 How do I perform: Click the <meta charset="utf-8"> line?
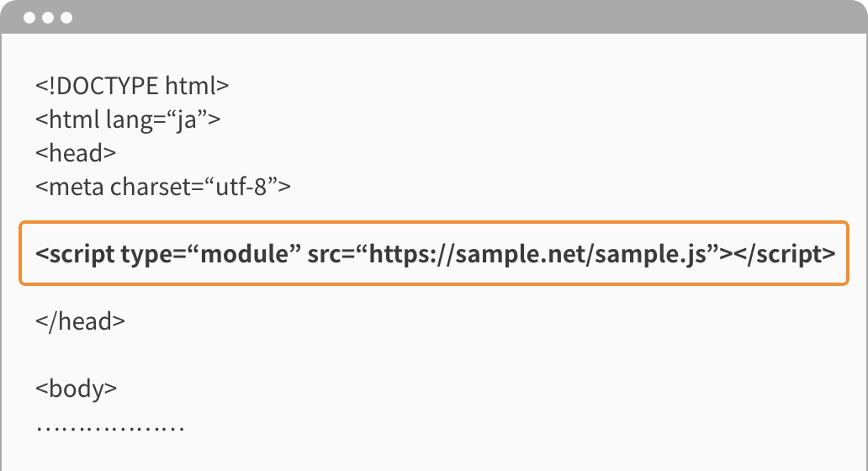[x=163, y=187]
